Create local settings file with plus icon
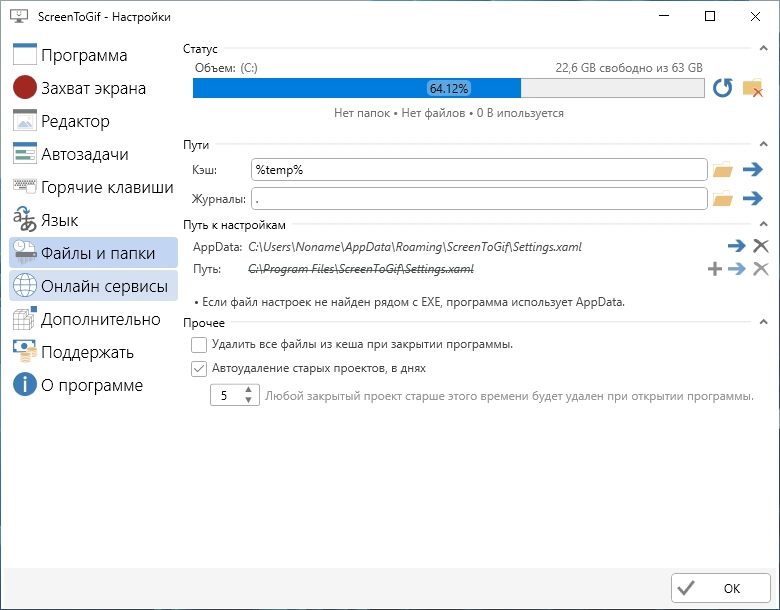780x610 pixels. pyautogui.click(x=715, y=269)
